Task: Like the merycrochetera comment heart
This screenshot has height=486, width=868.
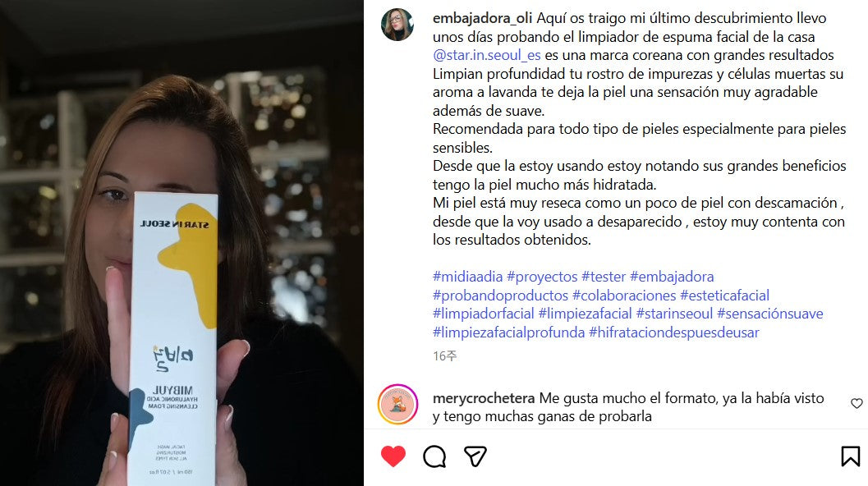Action: coord(857,404)
